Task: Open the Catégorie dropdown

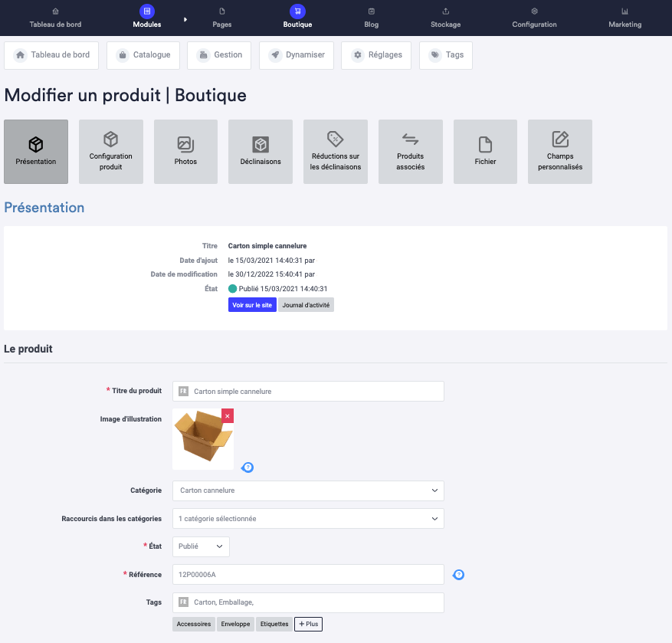Action: (308, 490)
